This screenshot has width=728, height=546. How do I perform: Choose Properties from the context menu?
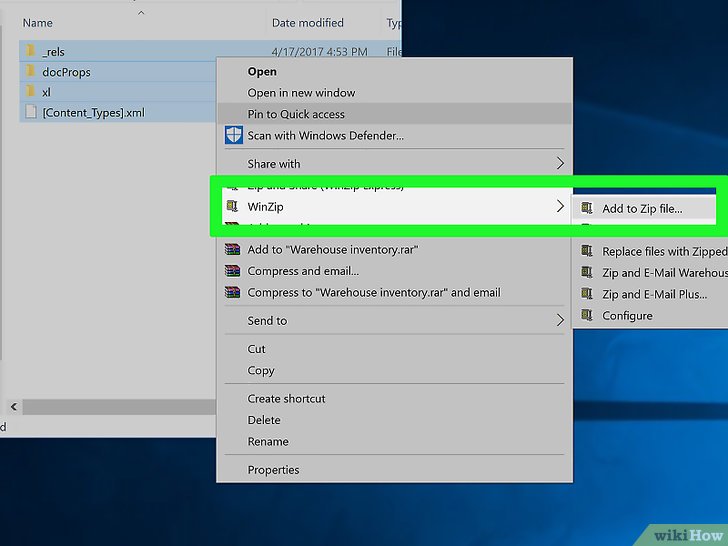click(x=273, y=470)
